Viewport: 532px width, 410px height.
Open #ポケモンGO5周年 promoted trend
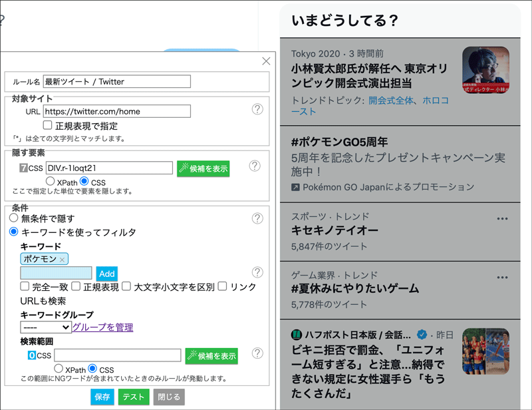(339, 142)
